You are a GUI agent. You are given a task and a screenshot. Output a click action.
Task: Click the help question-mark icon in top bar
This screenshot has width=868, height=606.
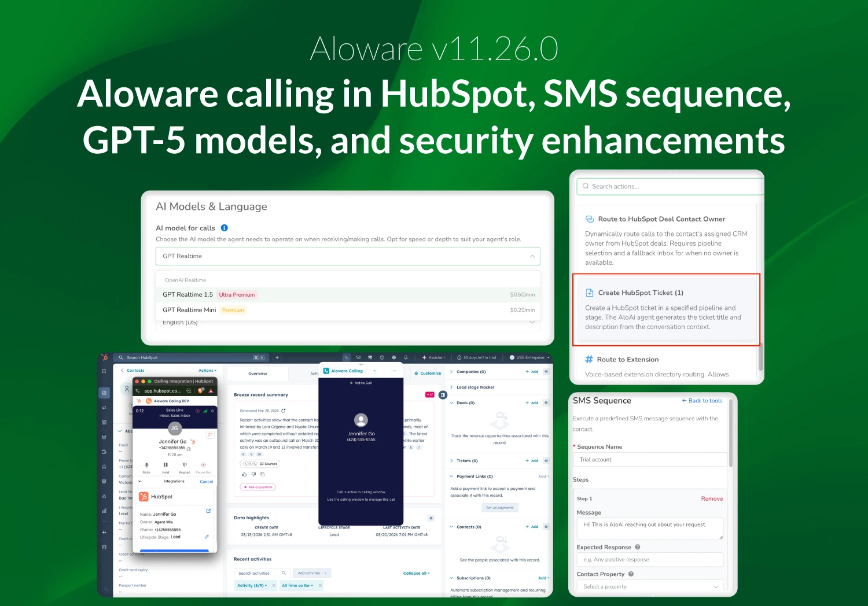coord(382,357)
